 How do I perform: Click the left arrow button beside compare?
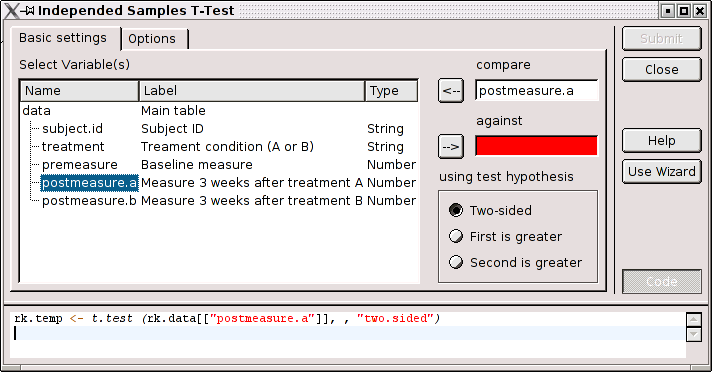(x=451, y=90)
